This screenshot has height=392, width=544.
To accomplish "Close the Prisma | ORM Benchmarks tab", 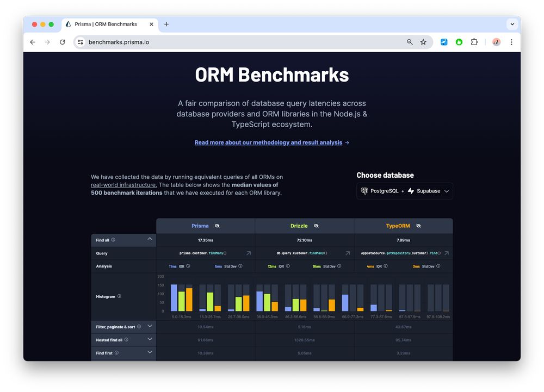I will (151, 24).
